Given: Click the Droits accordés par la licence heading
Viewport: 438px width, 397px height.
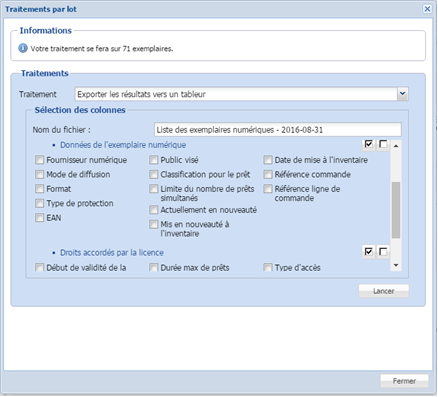Looking at the screenshot, I should (x=112, y=253).
